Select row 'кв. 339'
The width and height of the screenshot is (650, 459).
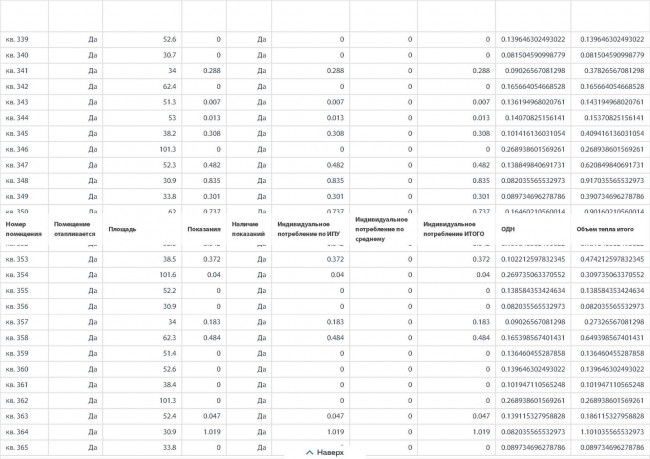pyautogui.click(x=325, y=39)
